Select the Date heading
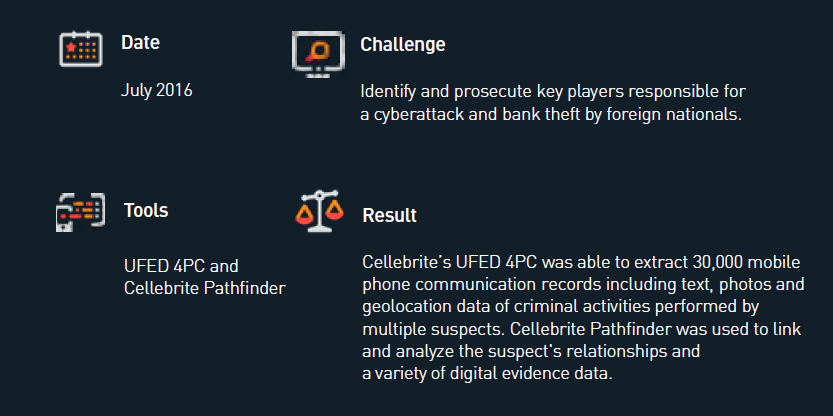The image size is (833, 416). [x=140, y=43]
